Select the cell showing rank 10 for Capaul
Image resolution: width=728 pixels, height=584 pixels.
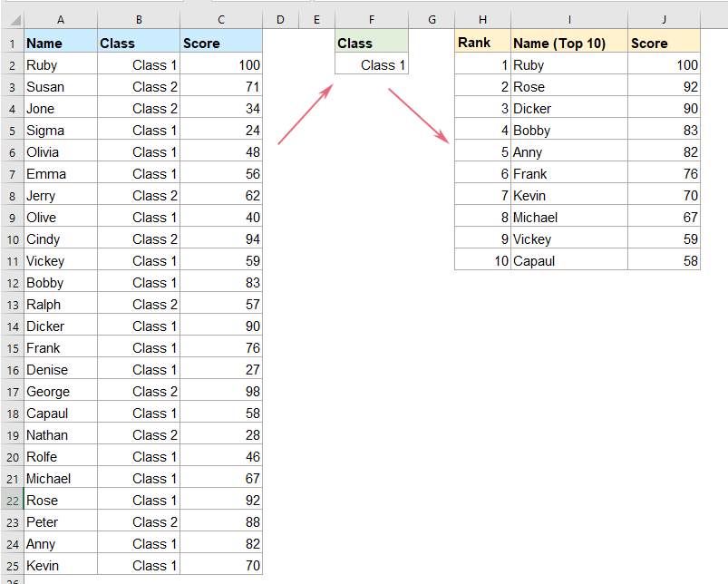(481, 260)
